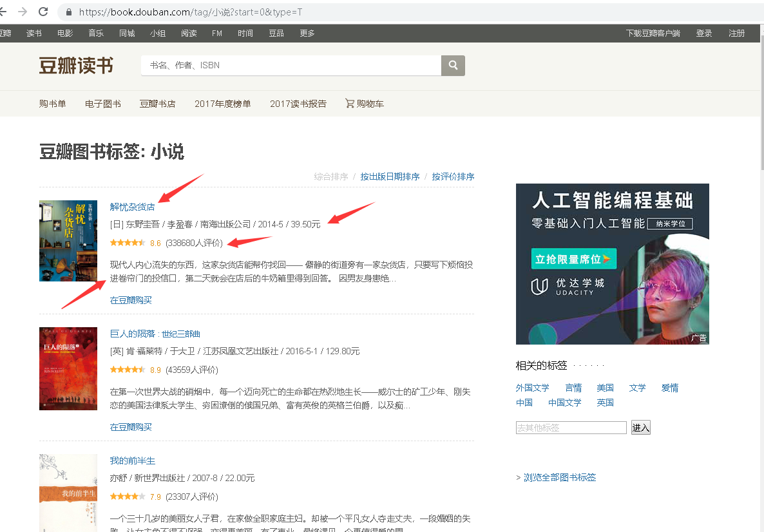Screen dimensions: 764x532
Task: Click the Udacity ad banner
Action: (x=613, y=263)
